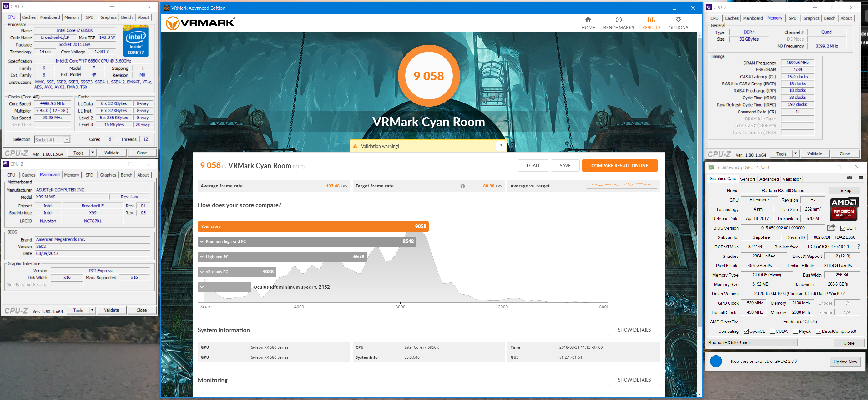
Task: Open validation warning help question mark
Action: click(x=501, y=146)
